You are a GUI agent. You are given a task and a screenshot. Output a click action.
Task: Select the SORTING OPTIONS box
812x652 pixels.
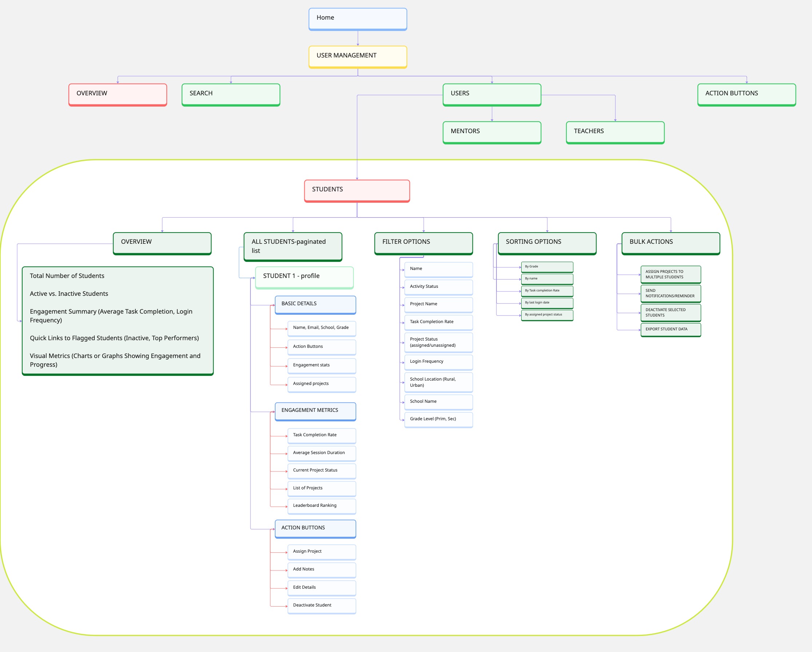point(547,243)
